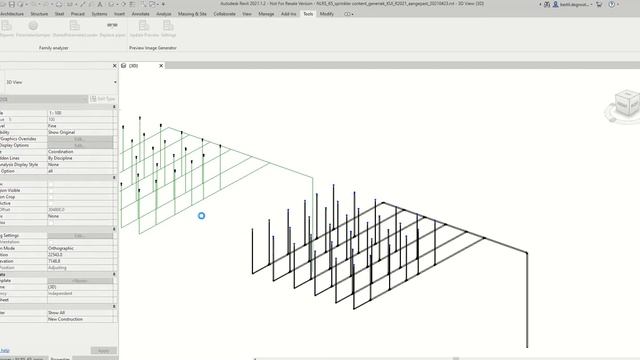Switch to the Annotate ribbon tab
640x360 pixels.
coord(140,14)
